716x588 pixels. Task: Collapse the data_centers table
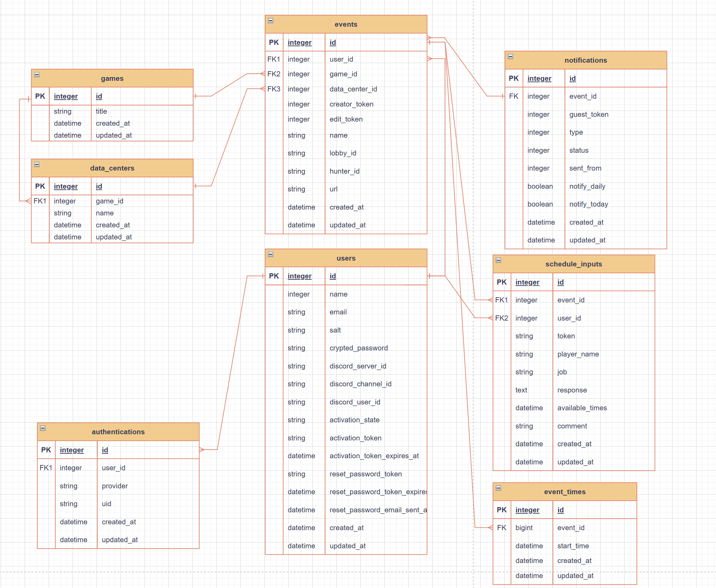(x=37, y=164)
